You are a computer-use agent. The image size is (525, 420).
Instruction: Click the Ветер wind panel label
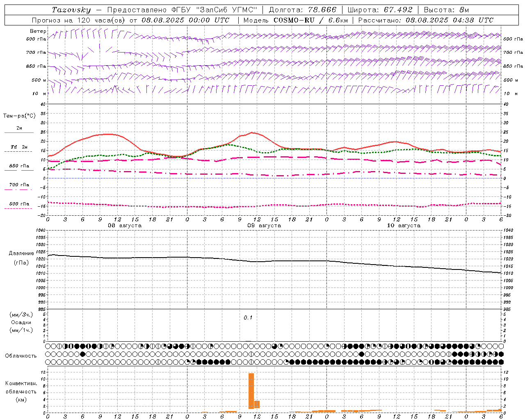click(38, 31)
